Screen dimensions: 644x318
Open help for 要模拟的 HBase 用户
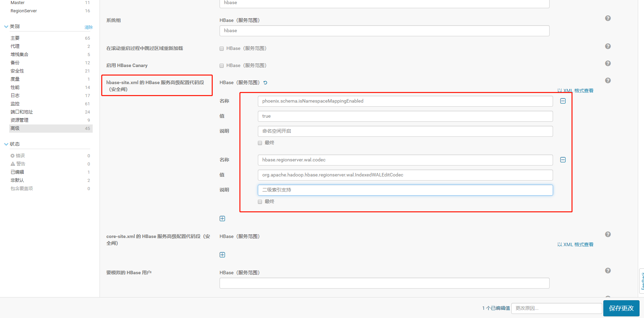[608, 270]
